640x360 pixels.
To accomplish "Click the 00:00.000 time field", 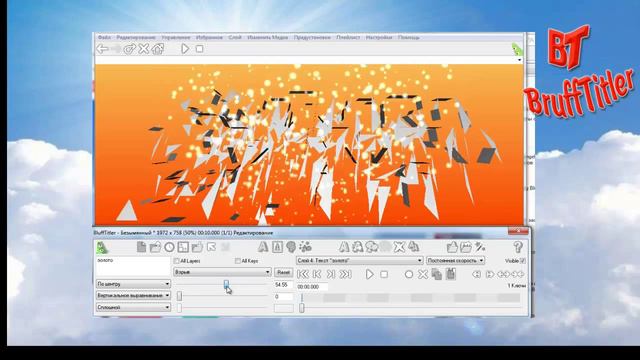I will [312, 287].
